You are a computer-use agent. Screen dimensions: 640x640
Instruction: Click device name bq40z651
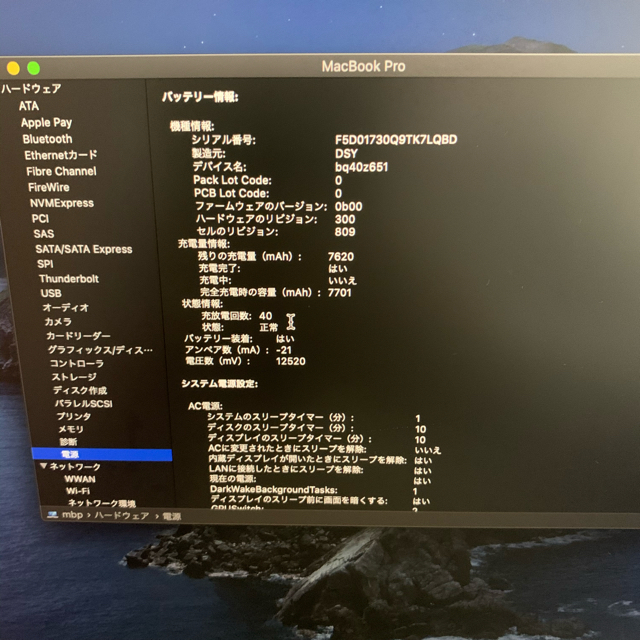tap(361, 167)
